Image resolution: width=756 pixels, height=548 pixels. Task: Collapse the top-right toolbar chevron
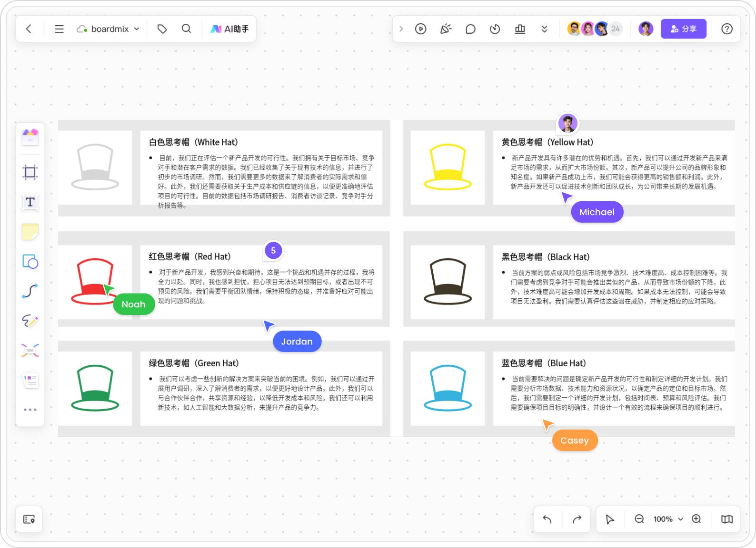pyautogui.click(x=401, y=29)
